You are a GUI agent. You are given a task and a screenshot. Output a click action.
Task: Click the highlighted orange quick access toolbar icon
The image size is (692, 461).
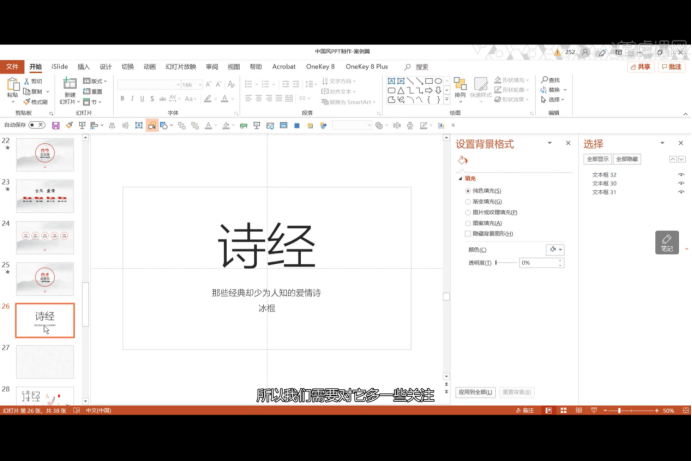[152, 126]
